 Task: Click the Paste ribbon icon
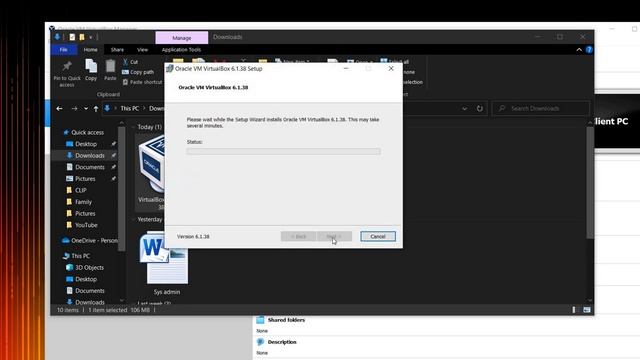tap(110, 66)
